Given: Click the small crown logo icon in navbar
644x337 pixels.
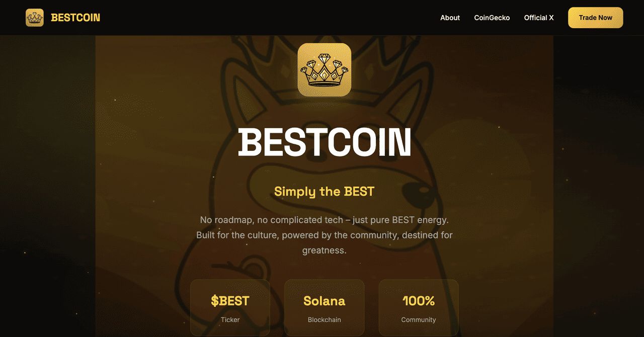Looking at the screenshot, I should pyautogui.click(x=35, y=18).
